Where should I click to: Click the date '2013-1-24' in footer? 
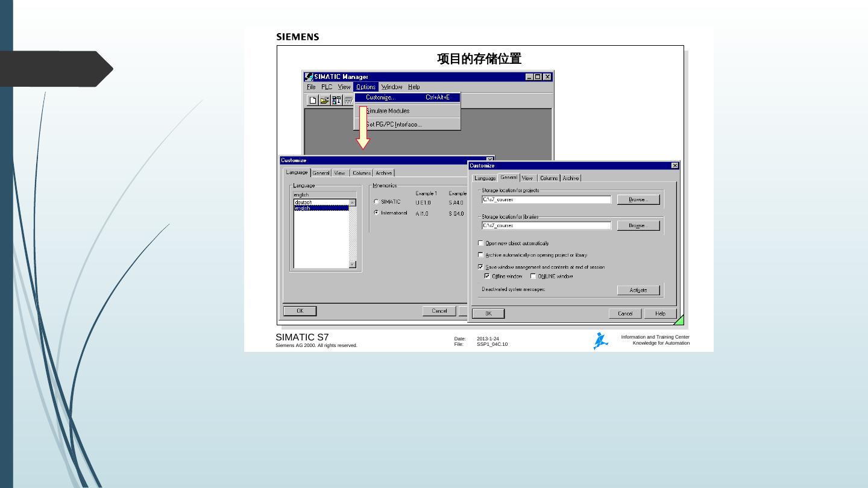pos(488,339)
